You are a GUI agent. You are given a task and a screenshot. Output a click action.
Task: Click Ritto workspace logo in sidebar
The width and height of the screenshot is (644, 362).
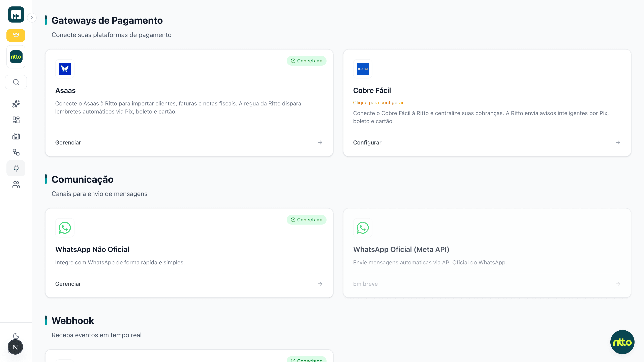click(16, 57)
